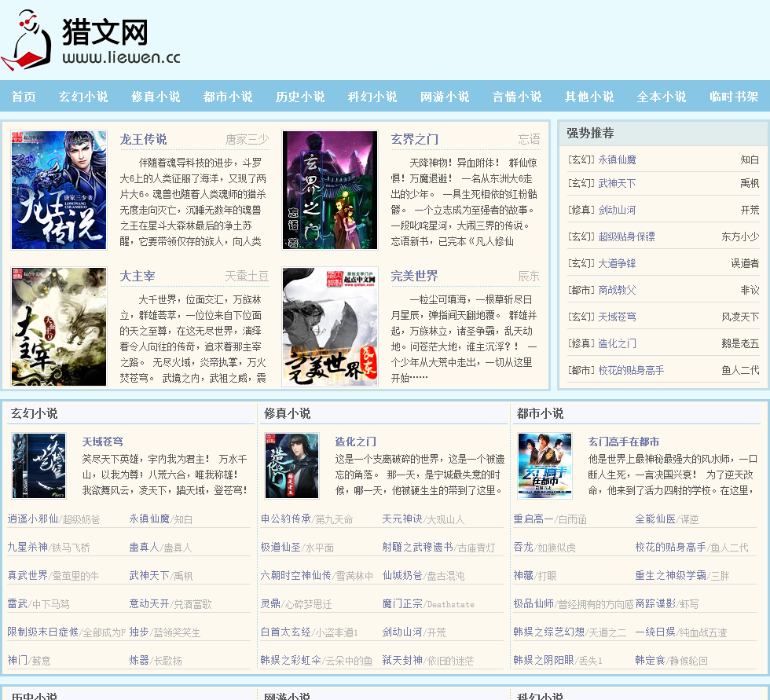Image resolution: width=770 pixels, height=700 pixels.
Task: Open the 龙王传说 title link
Action: pos(143,139)
